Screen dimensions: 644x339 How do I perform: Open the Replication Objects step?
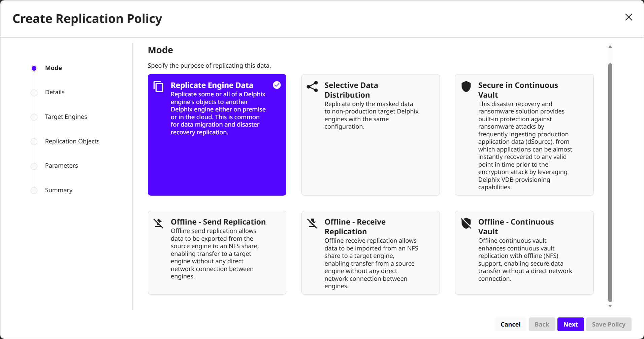tap(72, 141)
